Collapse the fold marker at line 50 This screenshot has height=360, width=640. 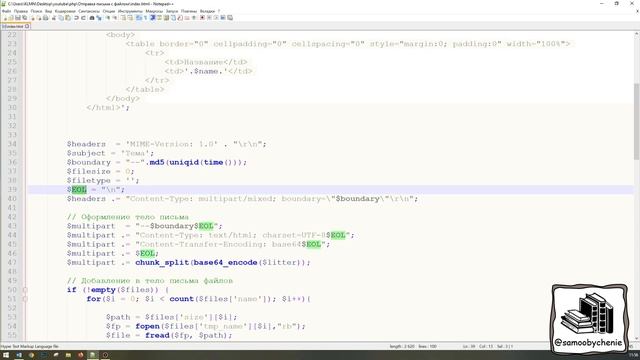pyautogui.click(x=25, y=290)
